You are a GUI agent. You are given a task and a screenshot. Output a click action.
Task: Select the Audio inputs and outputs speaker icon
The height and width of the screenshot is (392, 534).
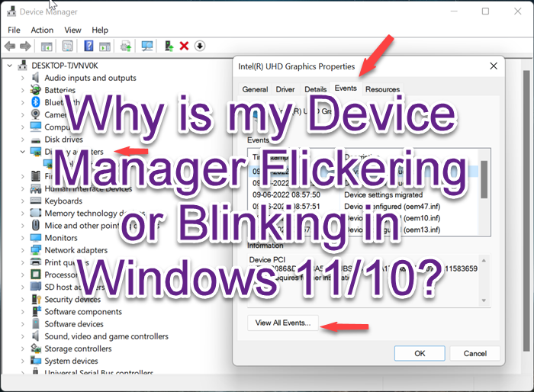tap(35, 78)
